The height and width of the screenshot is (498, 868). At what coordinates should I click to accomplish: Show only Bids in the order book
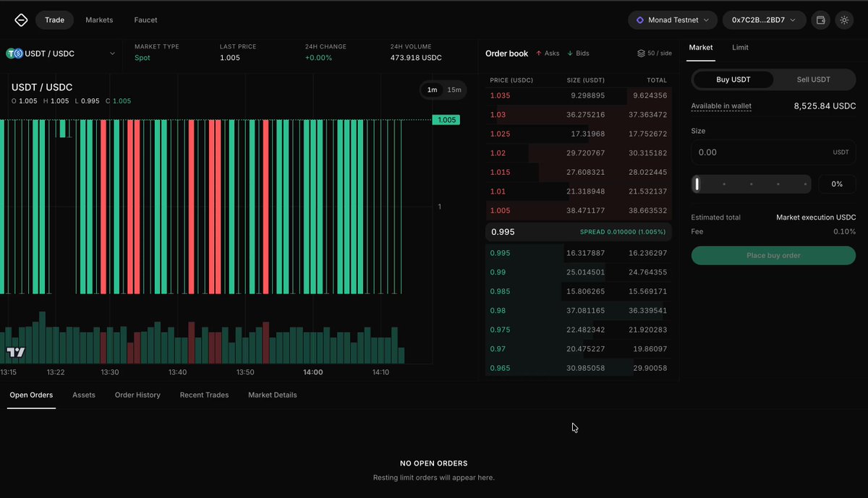click(578, 53)
